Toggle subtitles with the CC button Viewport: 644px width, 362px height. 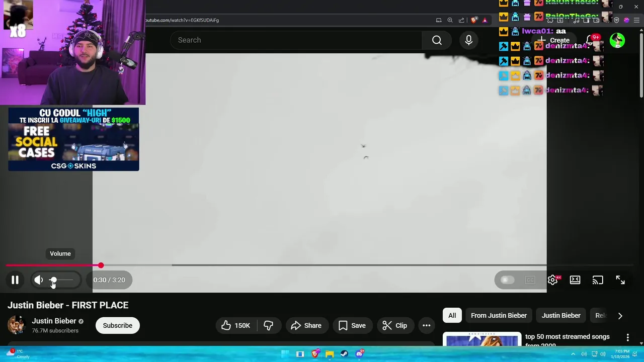click(530, 280)
